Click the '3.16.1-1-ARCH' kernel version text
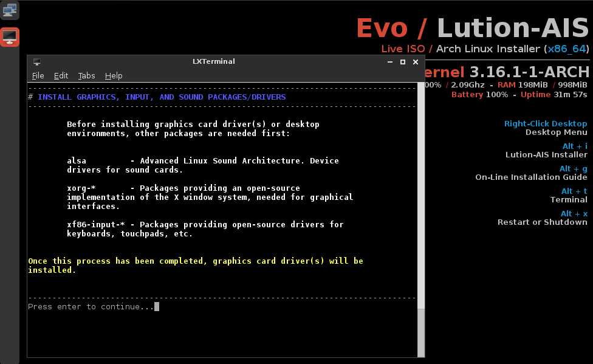The width and height of the screenshot is (593, 364). tap(529, 72)
